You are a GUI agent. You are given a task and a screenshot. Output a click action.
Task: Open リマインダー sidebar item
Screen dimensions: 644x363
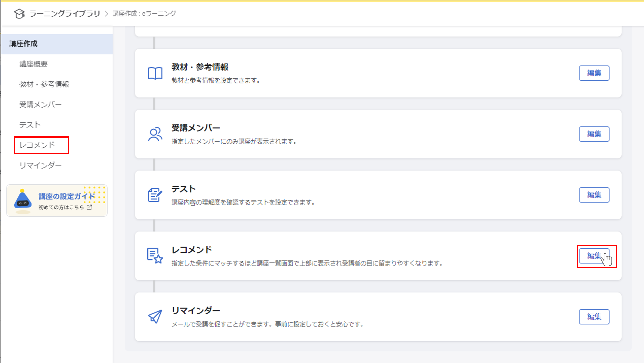[x=40, y=165]
